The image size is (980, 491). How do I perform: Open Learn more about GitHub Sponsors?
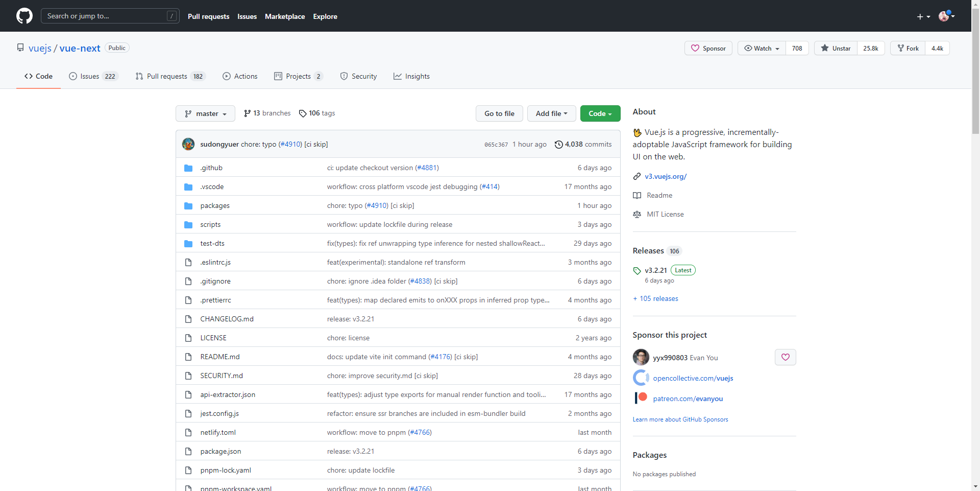pyautogui.click(x=680, y=419)
